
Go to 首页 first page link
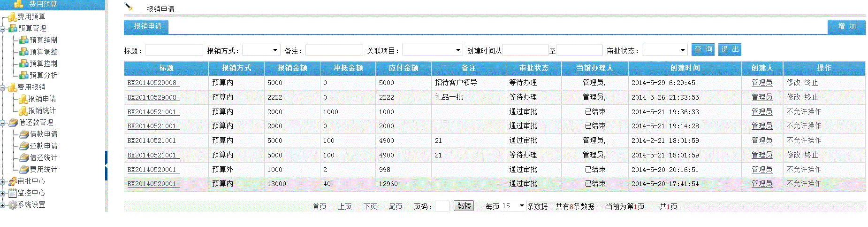click(x=320, y=206)
